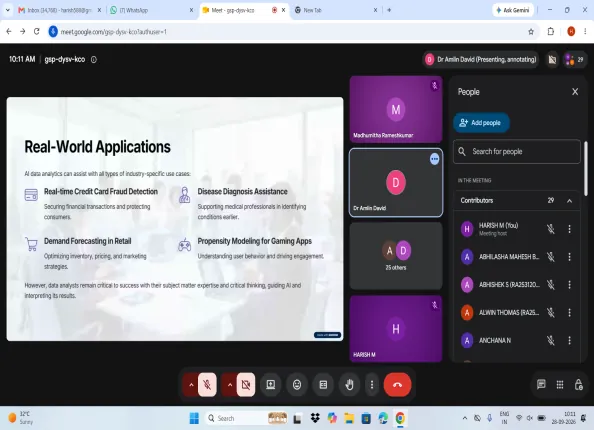
Task: Open more actions for ABHILASHA MAHESH
Action: click(x=569, y=257)
